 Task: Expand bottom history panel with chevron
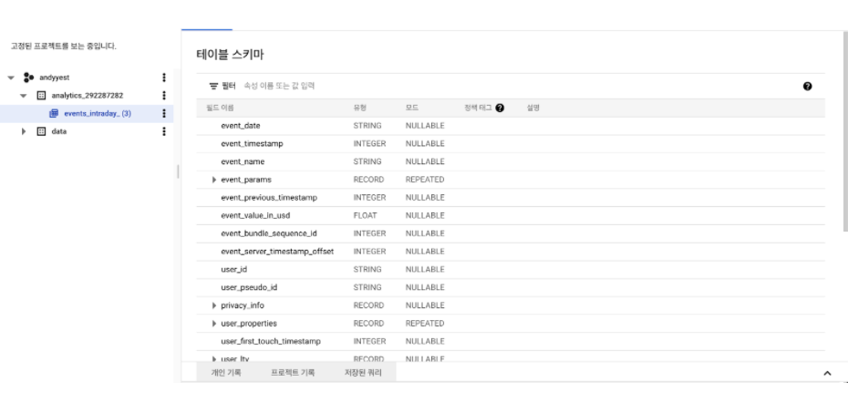coord(827,373)
